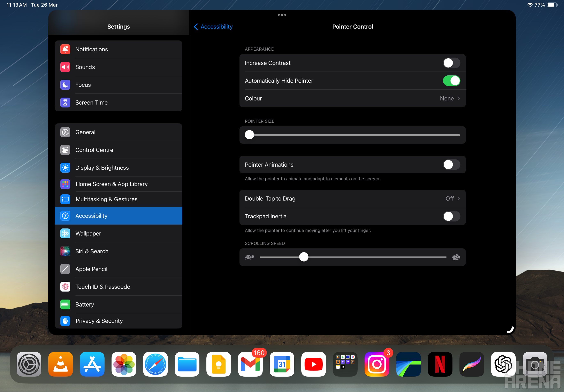Launch VLC from the dock
The image size is (564, 392).
coord(61,364)
